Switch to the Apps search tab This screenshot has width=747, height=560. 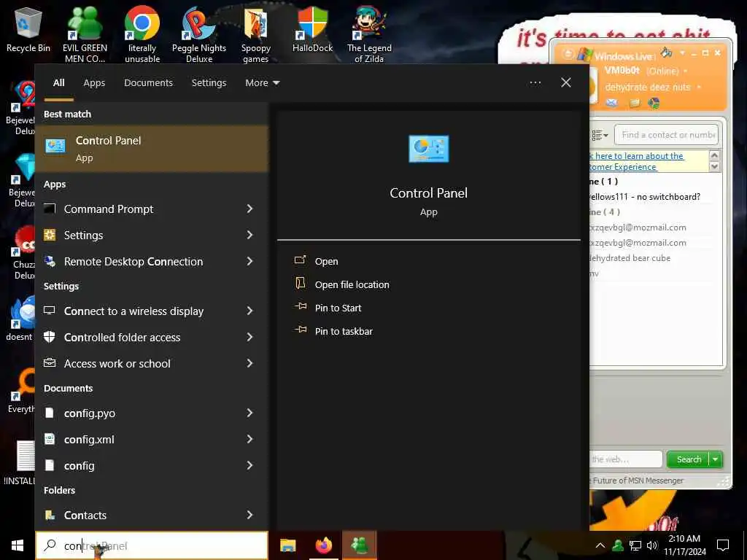(x=94, y=83)
